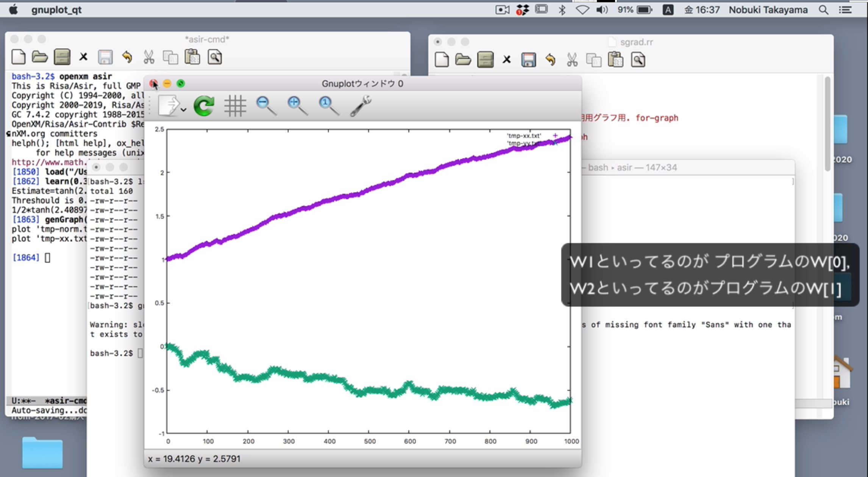Click the 'tmp-xx.txt' legend entry in plot

pos(524,136)
